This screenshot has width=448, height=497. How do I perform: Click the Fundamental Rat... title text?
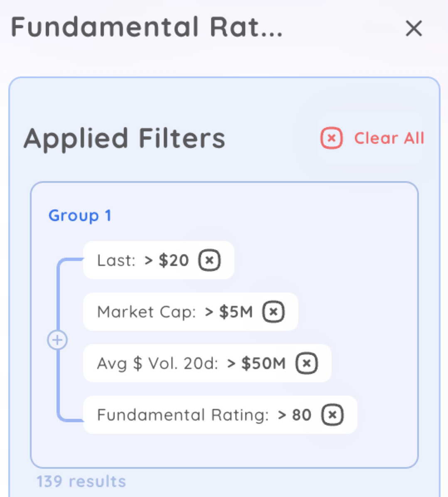click(146, 27)
